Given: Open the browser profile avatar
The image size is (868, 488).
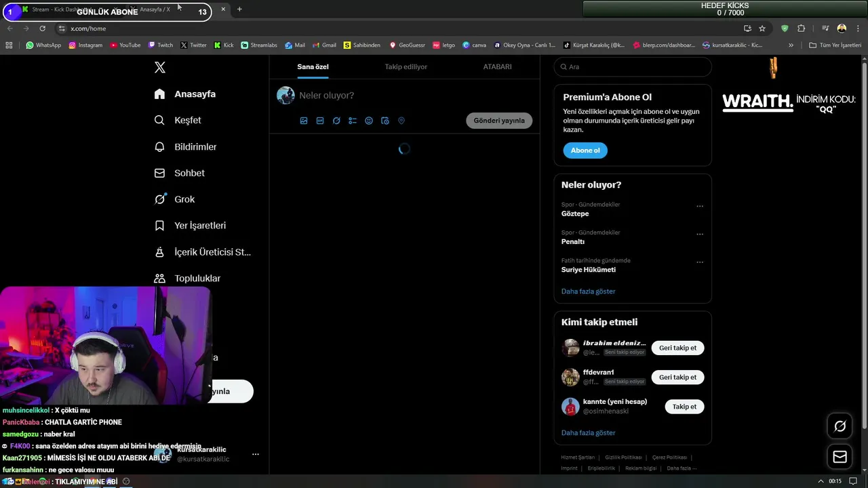Looking at the screenshot, I should (842, 28).
